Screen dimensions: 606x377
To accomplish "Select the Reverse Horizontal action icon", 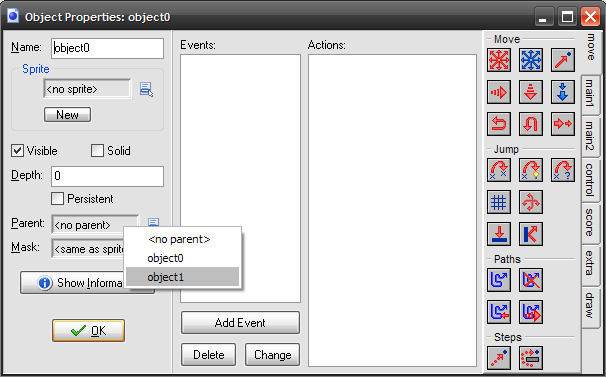I will coord(499,124).
